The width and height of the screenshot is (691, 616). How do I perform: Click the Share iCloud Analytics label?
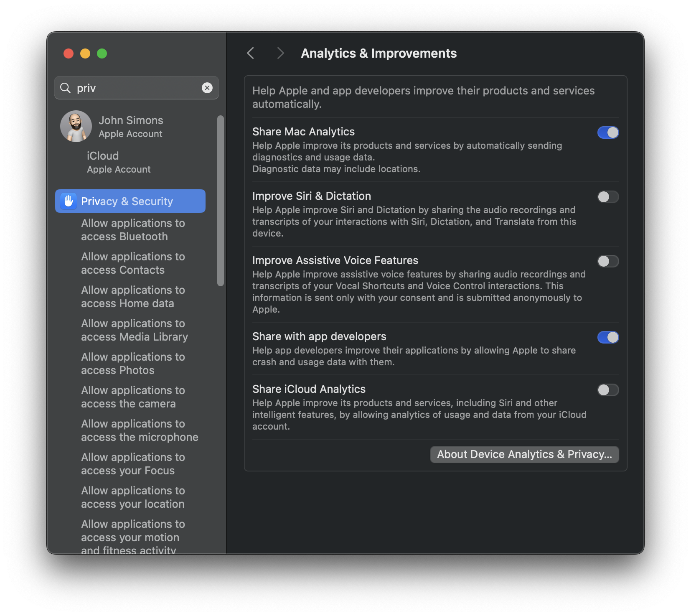coord(309,389)
